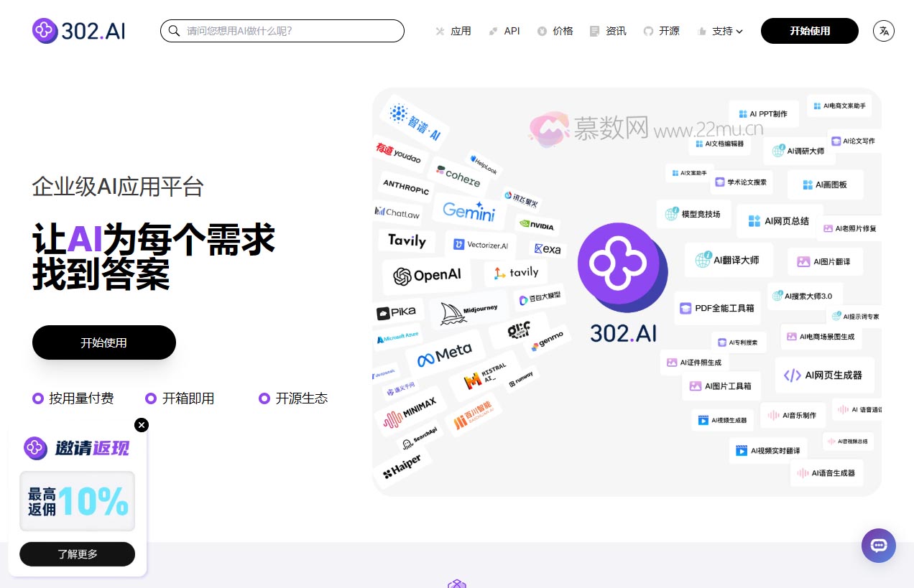Open the chat support bubble

click(x=878, y=546)
